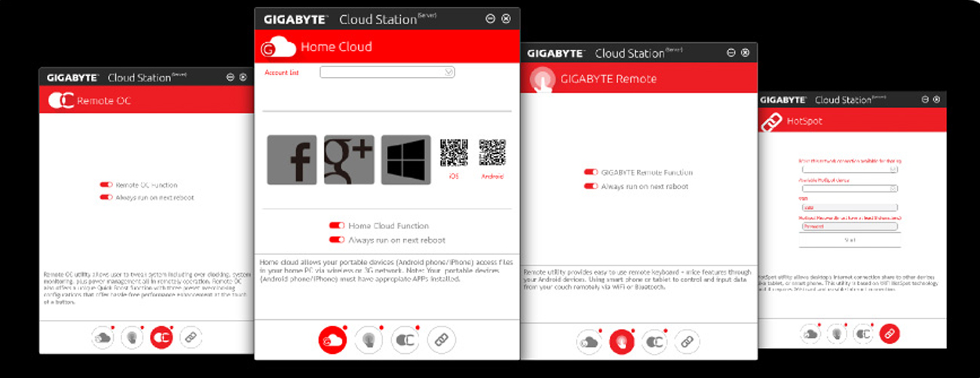
Task: Close the GIGABYTE Remote window
Action: coord(745,53)
